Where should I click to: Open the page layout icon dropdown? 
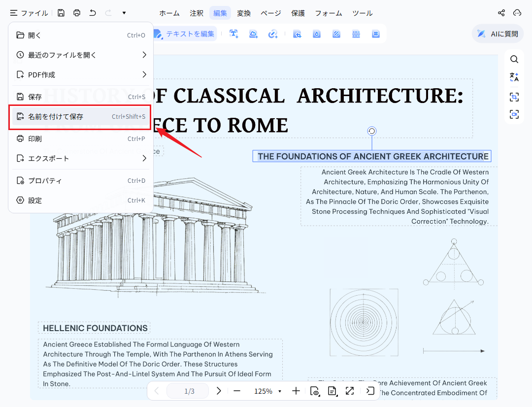(332, 391)
